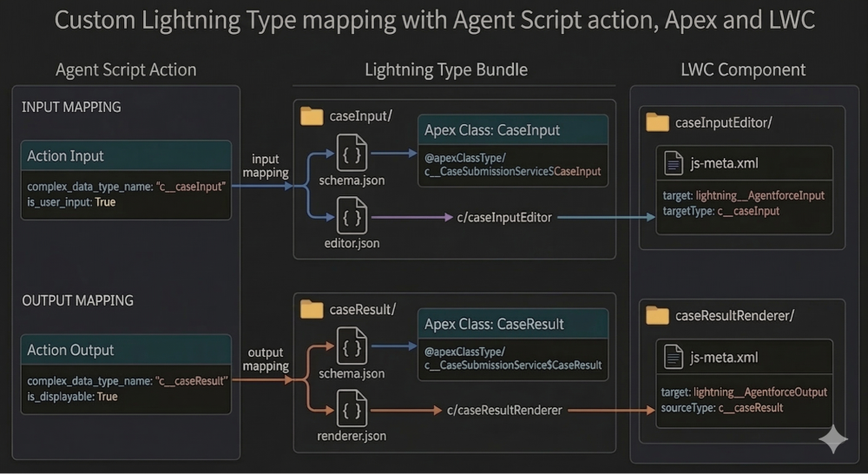Click the output mapping arrow label
This screenshot has width=868, height=474.
coord(266,359)
